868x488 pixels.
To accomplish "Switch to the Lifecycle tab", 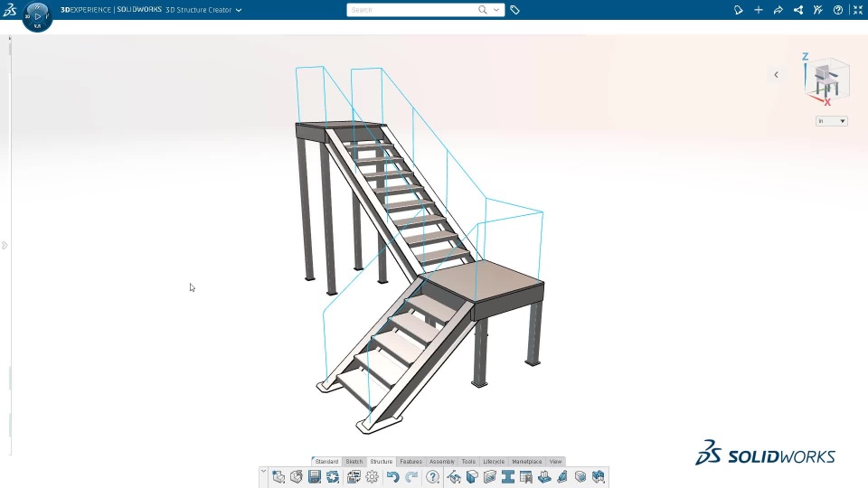I will pos(494,462).
